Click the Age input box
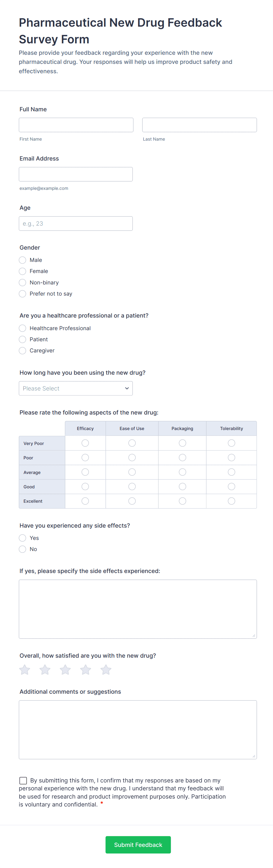 click(x=76, y=223)
